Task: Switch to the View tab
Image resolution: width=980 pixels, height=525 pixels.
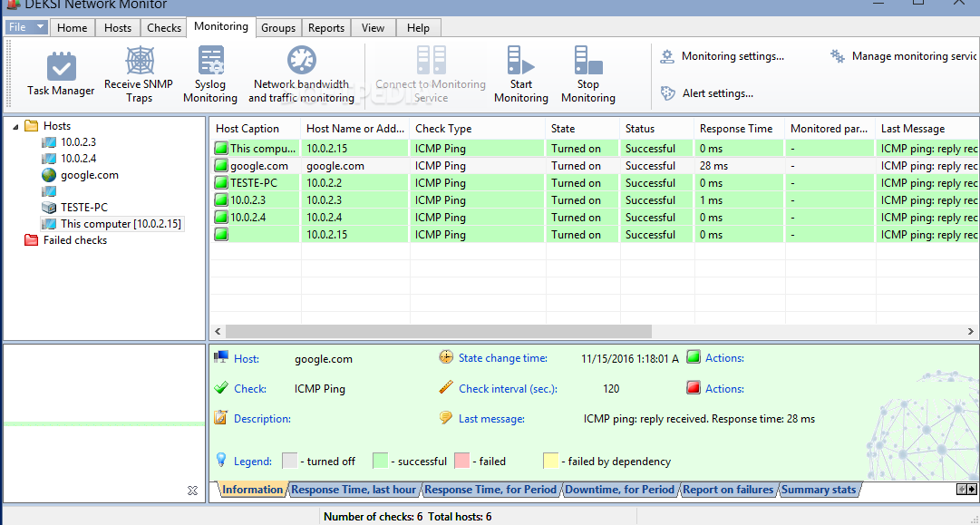Action: pos(373,27)
